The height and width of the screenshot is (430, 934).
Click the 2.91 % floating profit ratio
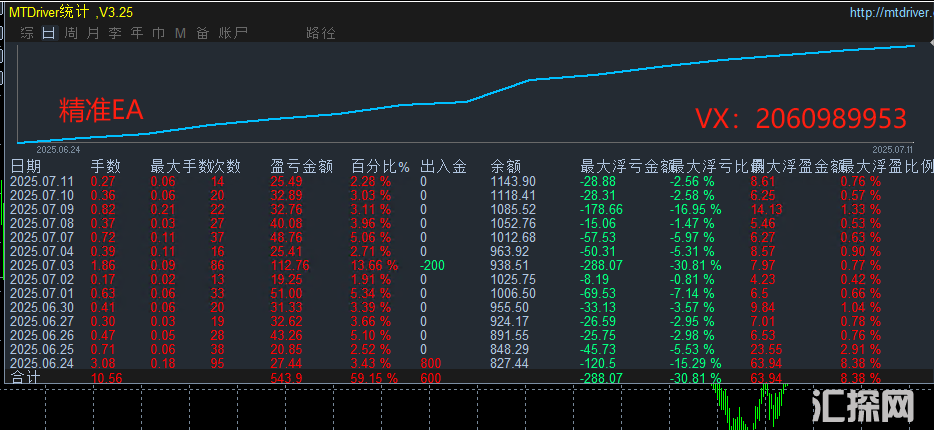[860, 350]
